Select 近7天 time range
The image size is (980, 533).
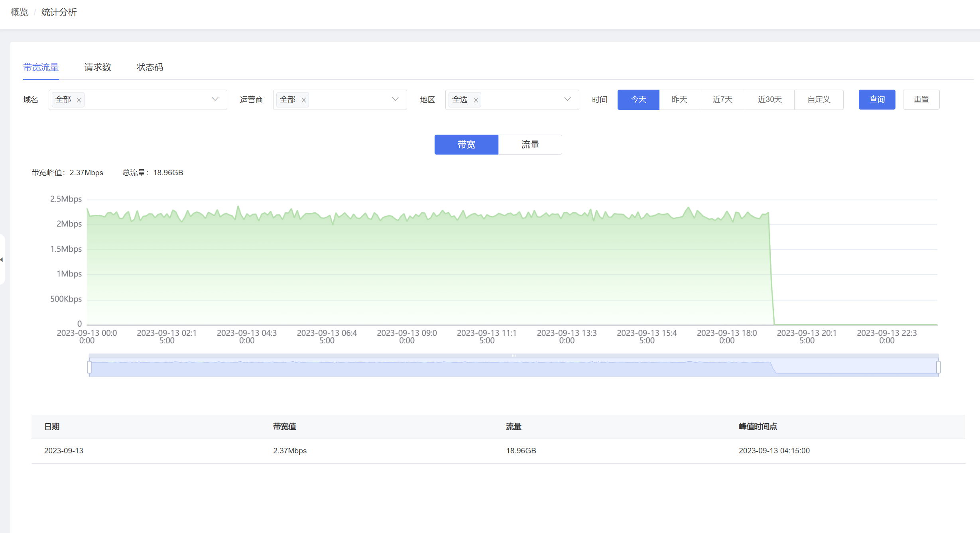click(x=722, y=99)
